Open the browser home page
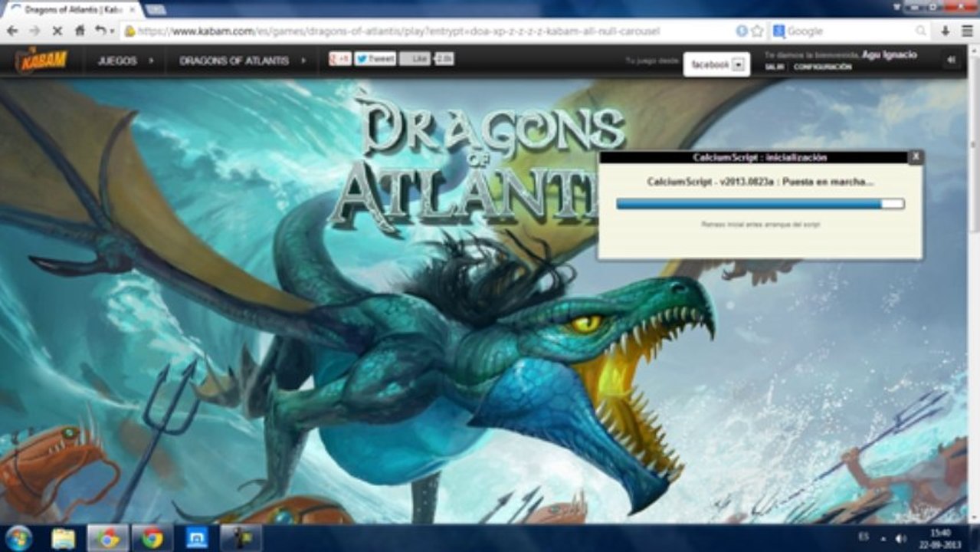 [x=80, y=31]
